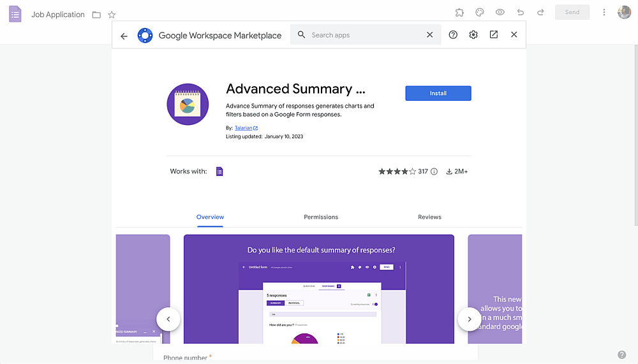Open the three-dot more options menu
Screen dimensions: 638x364
point(604,12)
